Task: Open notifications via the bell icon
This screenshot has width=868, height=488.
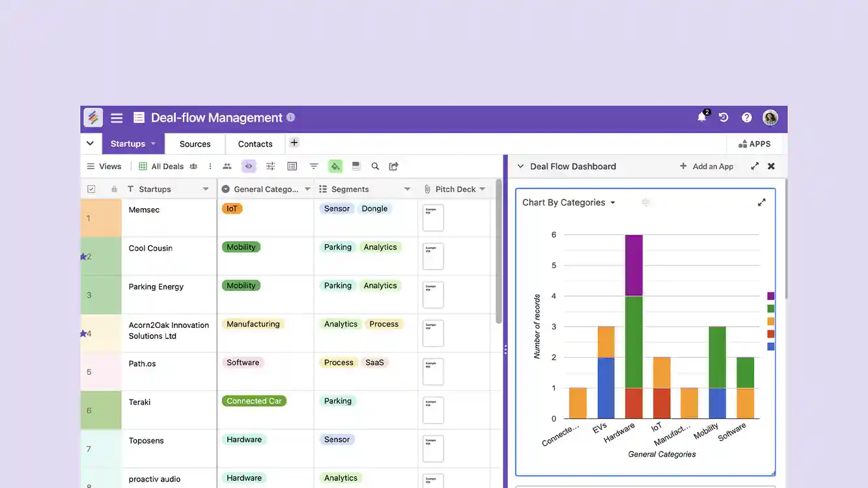Action: click(701, 117)
